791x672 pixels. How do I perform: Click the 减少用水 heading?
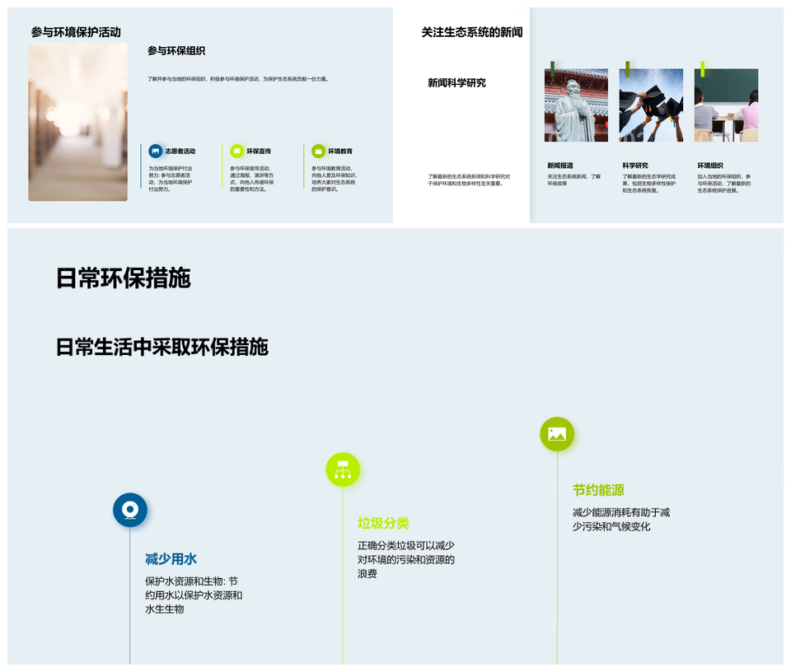pos(171,559)
